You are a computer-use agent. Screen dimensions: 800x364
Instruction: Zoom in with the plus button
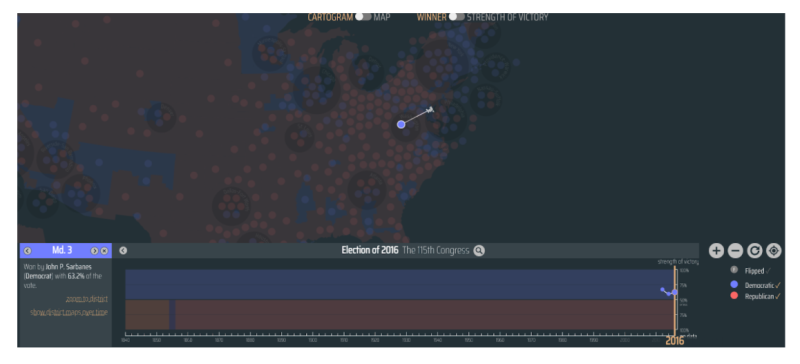pos(716,251)
